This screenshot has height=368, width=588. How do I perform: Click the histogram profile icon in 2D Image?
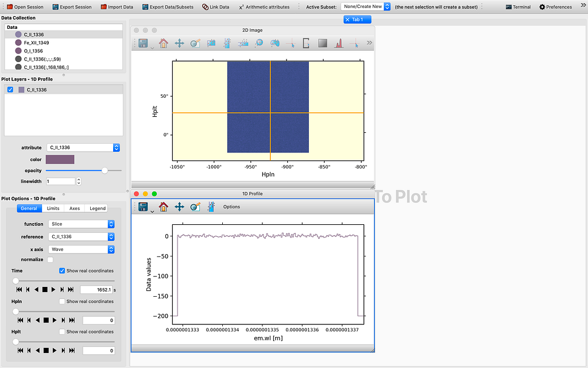point(339,43)
